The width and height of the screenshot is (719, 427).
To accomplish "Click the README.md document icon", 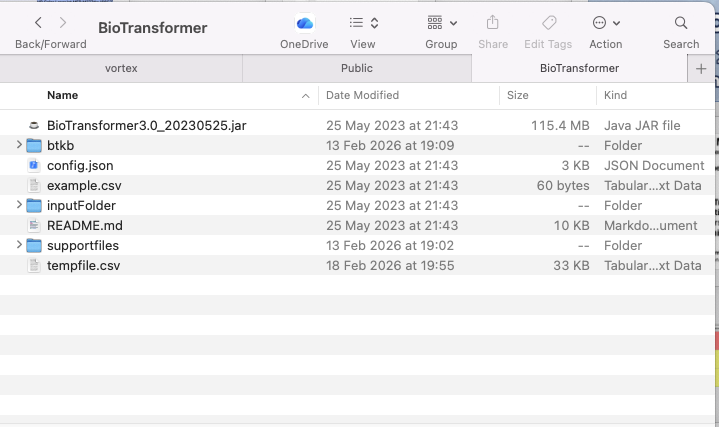I will pos(34,225).
